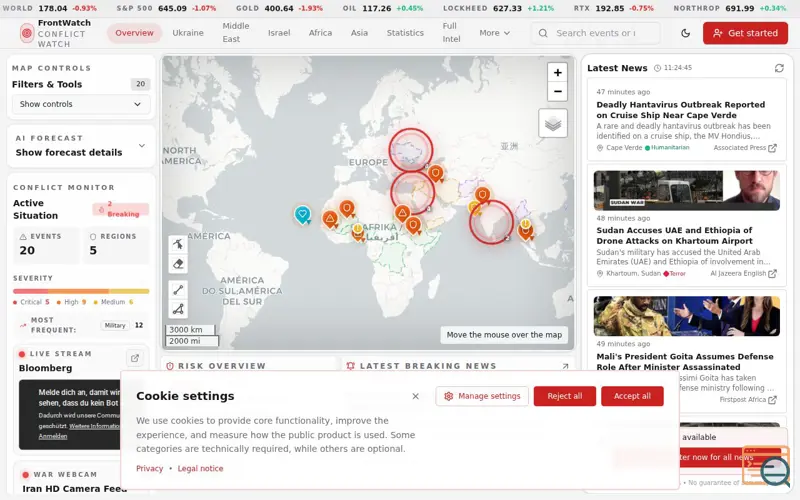Open the Privacy link

pyautogui.click(x=149, y=468)
